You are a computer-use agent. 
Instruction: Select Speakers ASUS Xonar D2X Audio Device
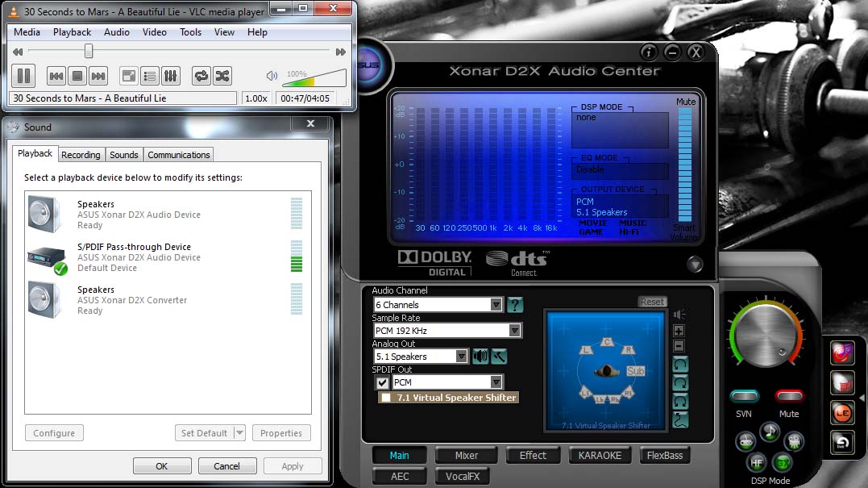[168, 215]
